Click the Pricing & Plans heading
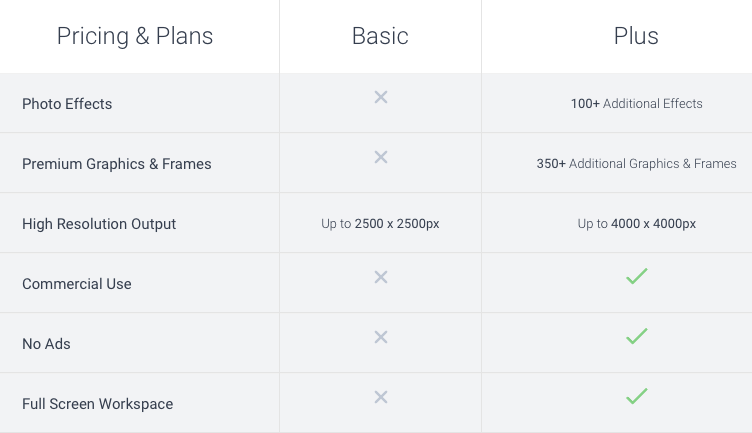Screen dimensions: 752x433 click(135, 36)
